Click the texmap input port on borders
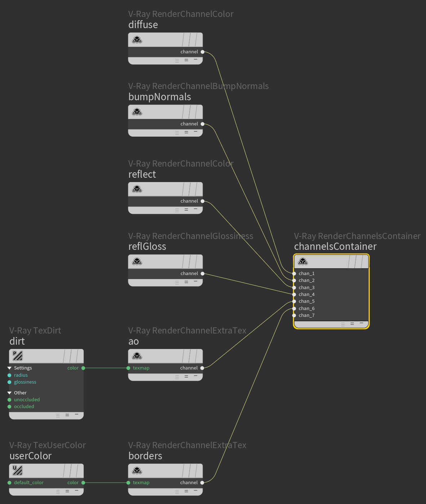The height and width of the screenshot is (504, 426). click(128, 483)
